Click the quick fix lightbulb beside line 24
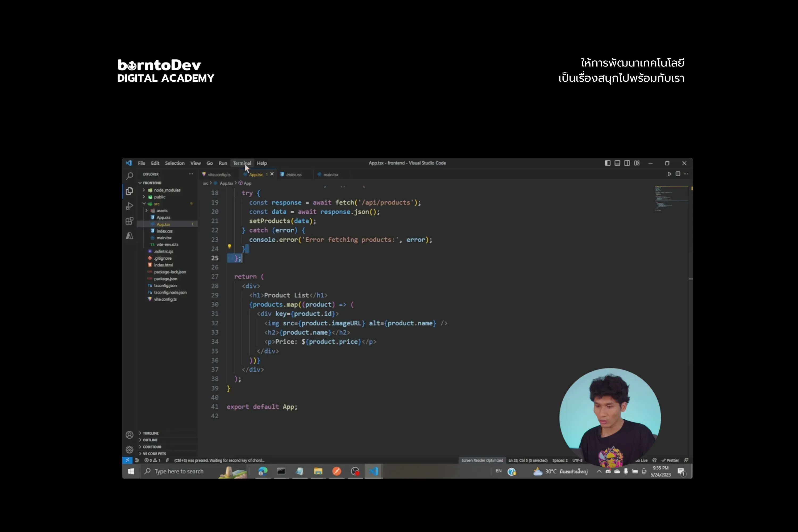Screen dimensions: 798x532 click(230, 247)
